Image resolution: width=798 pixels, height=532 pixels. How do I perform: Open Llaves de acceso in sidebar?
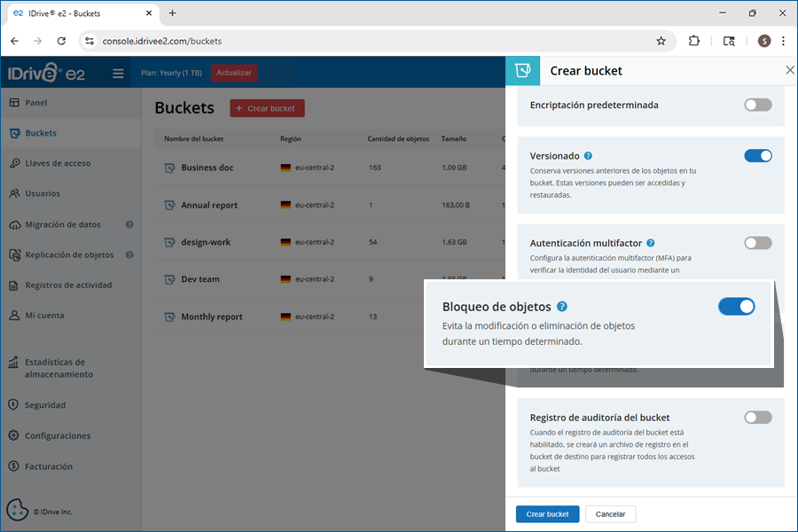coord(58,163)
